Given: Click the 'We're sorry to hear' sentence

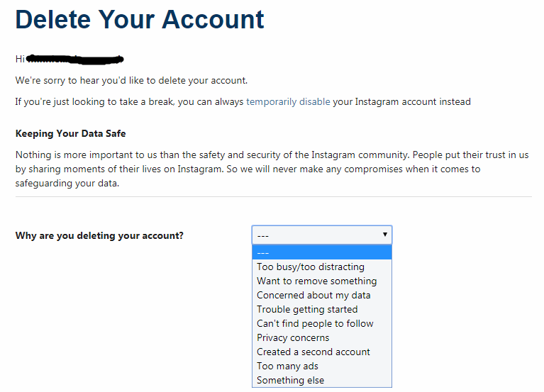Looking at the screenshot, I should [x=131, y=80].
